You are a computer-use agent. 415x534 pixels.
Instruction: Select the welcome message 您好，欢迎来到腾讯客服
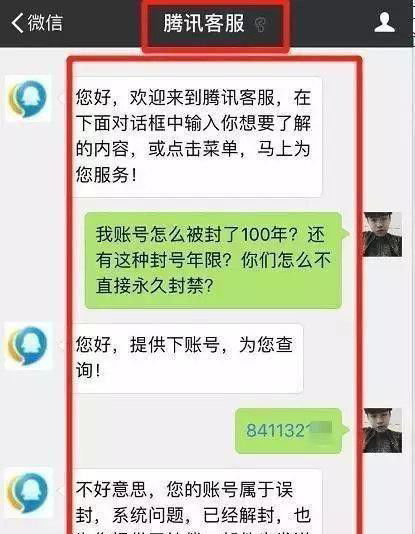point(197,137)
